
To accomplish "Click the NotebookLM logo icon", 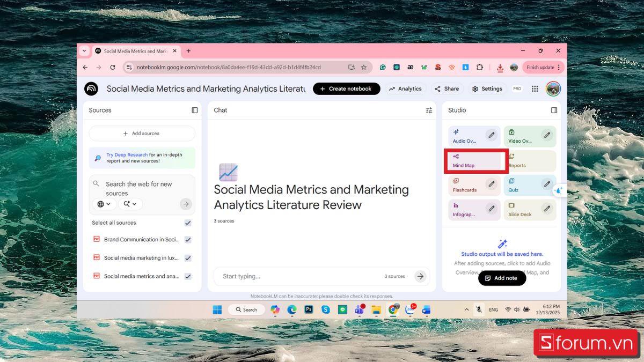I will pos(91,88).
